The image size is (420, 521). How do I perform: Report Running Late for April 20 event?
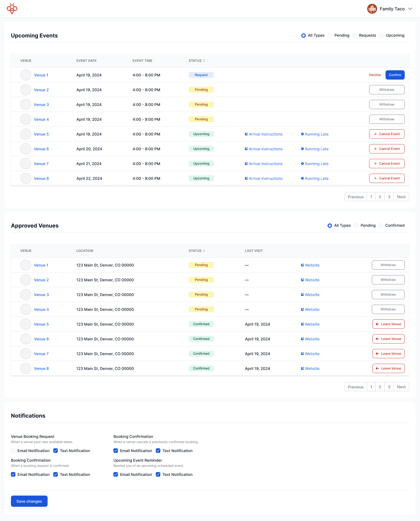pos(315,149)
